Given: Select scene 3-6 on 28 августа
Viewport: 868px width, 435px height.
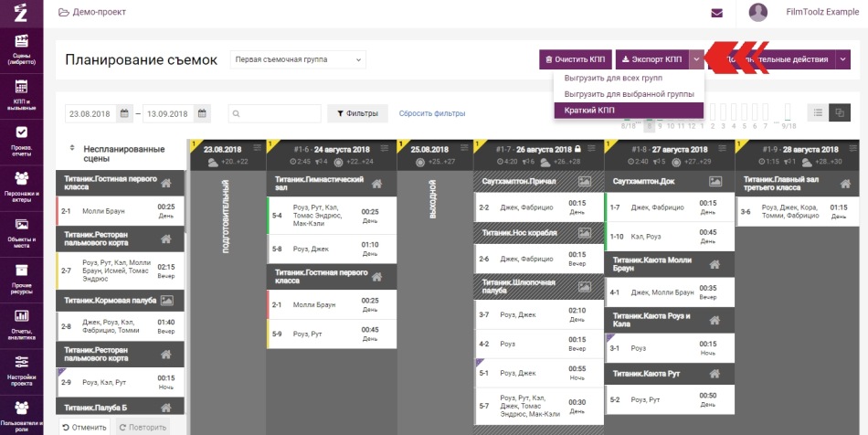Looking at the screenshot, I should (798, 211).
